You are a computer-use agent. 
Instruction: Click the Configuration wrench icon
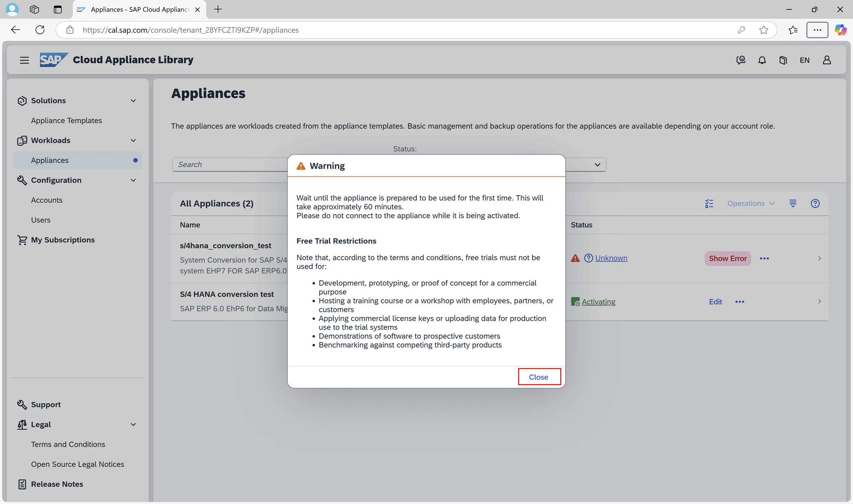coord(22,180)
